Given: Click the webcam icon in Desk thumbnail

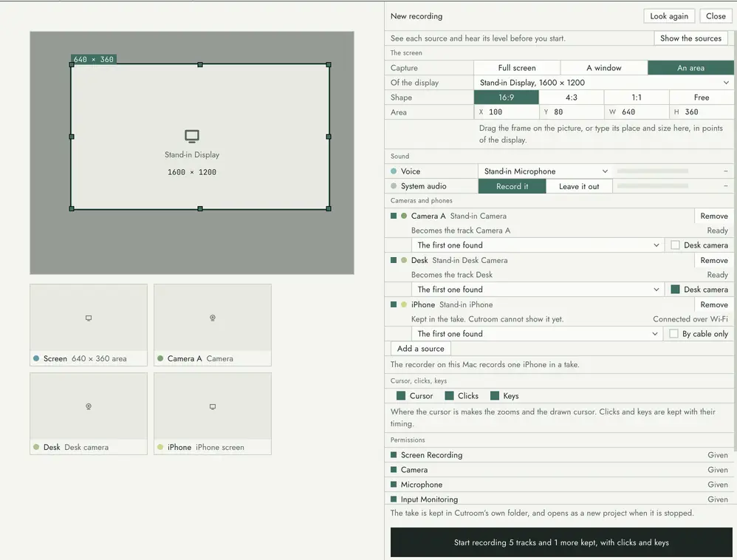Looking at the screenshot, I should point(89,406).
